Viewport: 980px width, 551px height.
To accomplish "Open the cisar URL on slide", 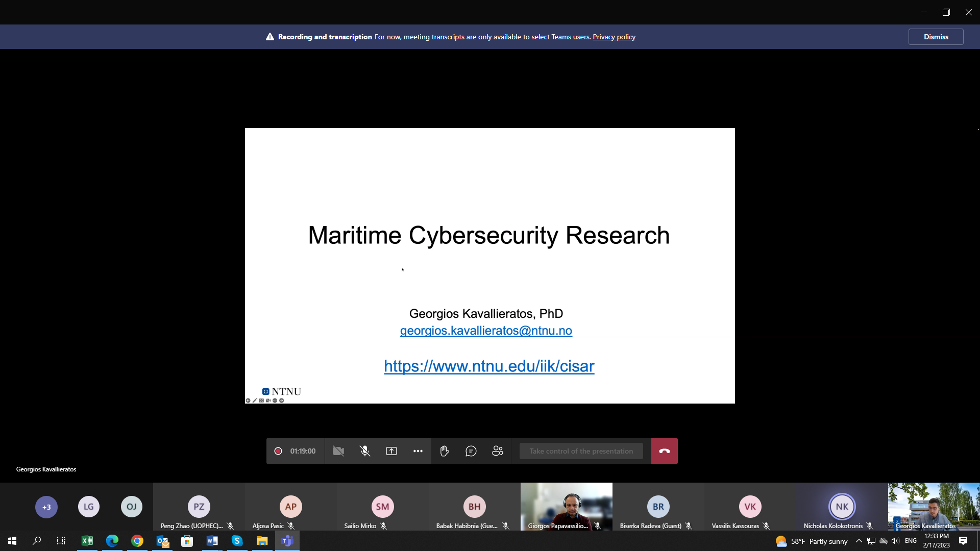I will coord(489,366).
